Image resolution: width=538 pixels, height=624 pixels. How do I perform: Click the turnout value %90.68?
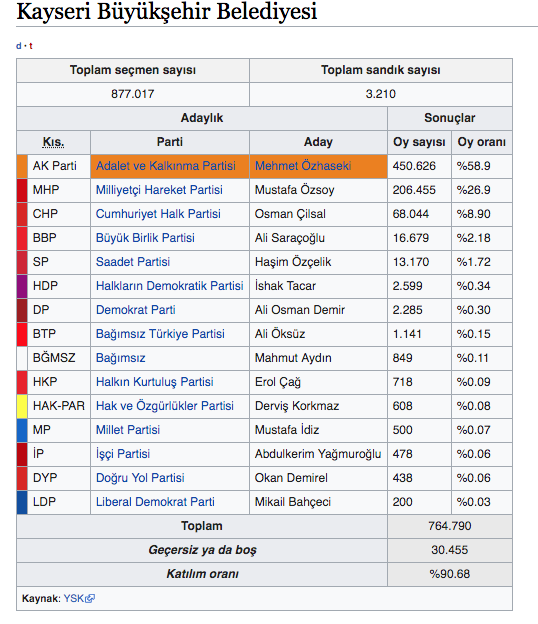click(450, 574)
